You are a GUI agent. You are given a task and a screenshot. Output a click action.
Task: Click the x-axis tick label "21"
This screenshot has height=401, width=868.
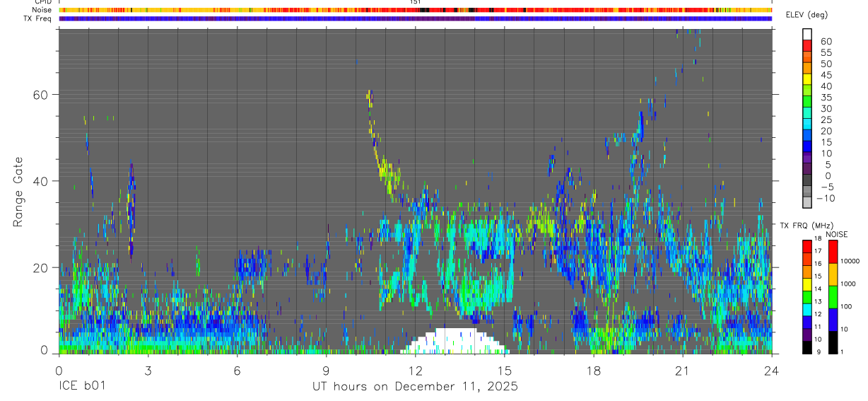click(x=683, y=371)
